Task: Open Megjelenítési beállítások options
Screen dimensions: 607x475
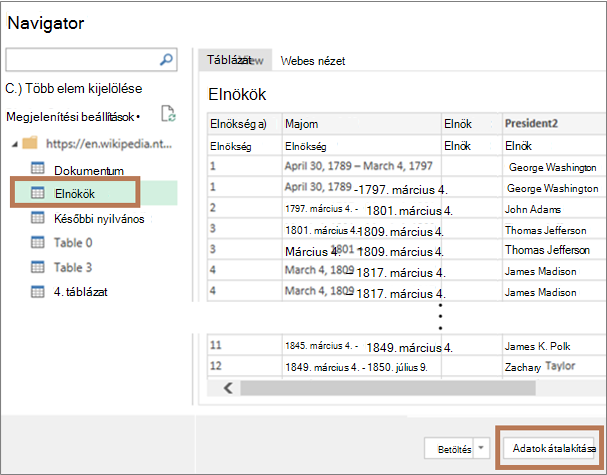Action: coord(73,117)
